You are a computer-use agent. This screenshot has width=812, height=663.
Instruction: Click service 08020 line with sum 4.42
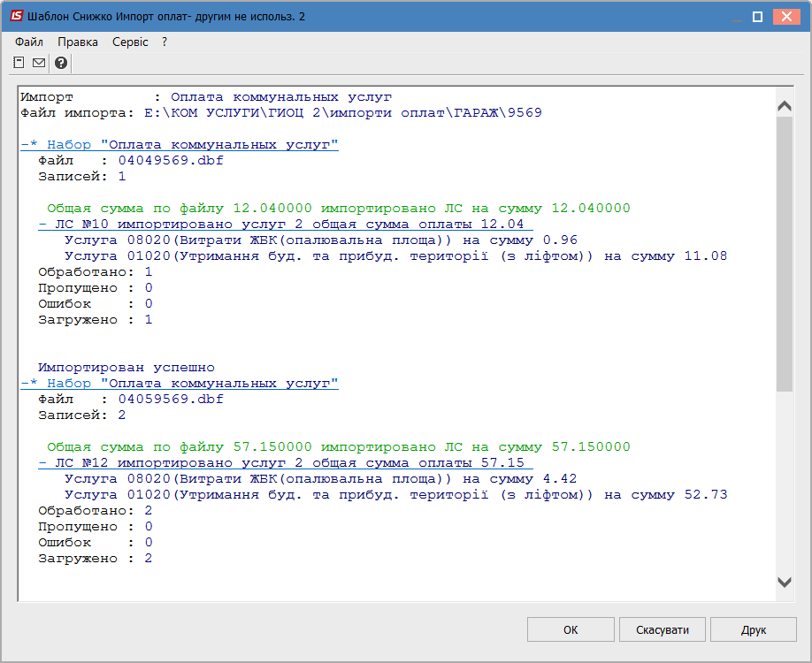(x=321, y=479)
